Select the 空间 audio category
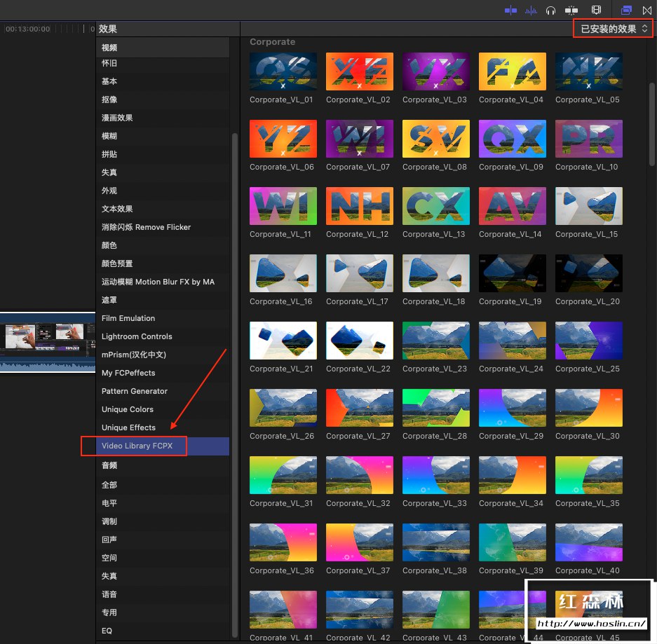Viewport: 657px width, 644px height. click(163, 558)
